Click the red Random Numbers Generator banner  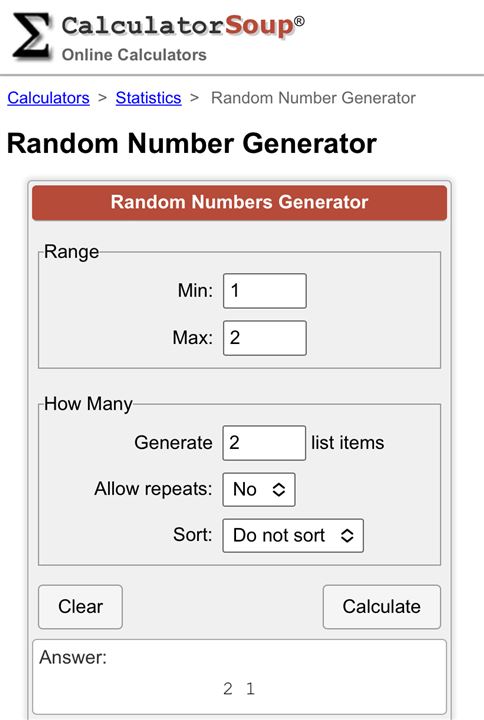click(x=239, y=202)
